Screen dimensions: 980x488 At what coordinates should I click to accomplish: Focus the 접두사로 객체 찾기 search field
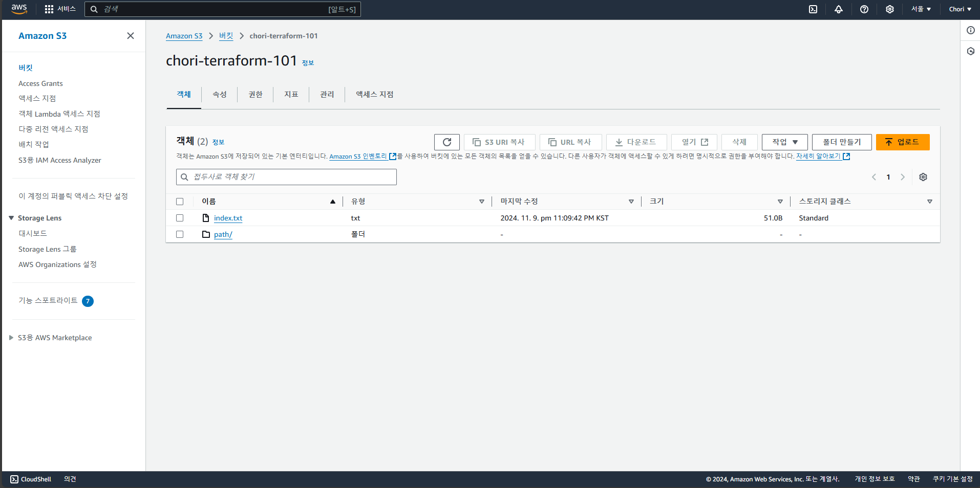pyautogui.click(x=286, y=177)
